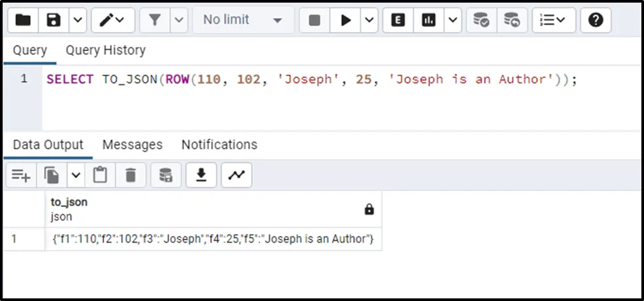Click the Explain 'E' icon
Screen dimensions: 644x301
click(x=398, y=20)
